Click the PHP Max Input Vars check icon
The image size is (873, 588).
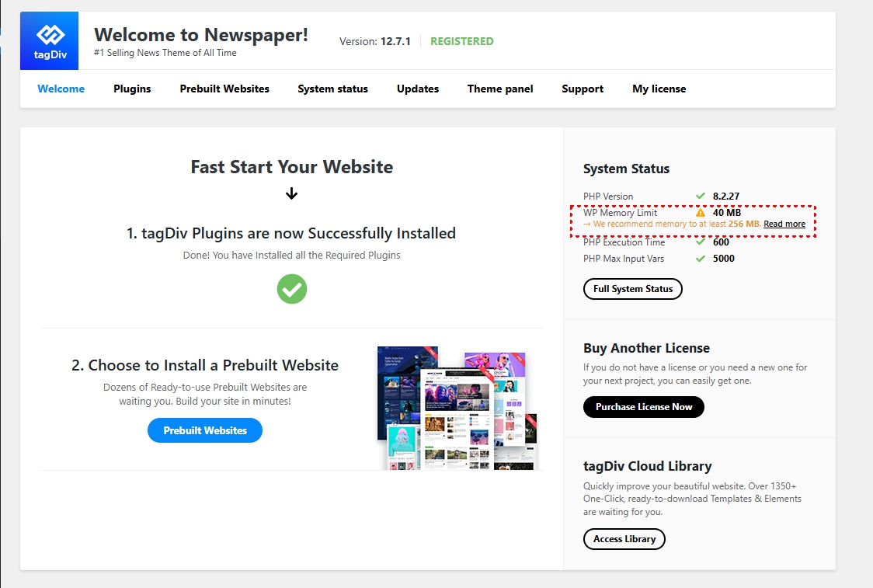(x=701, y=259)
